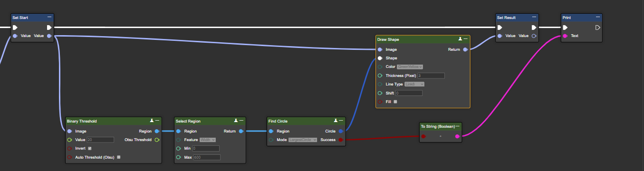Click Find Circle's red Success output pin
Screen dimensions: 644x171
click(340, 140)
